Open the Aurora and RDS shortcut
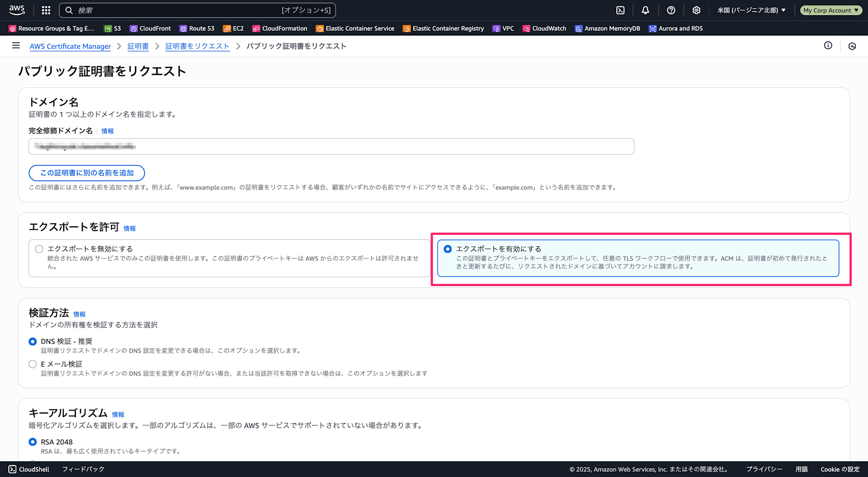 (676, 29)
